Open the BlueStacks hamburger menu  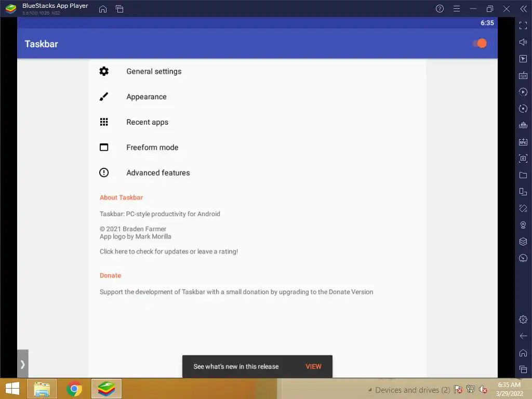tap(457, 9)
